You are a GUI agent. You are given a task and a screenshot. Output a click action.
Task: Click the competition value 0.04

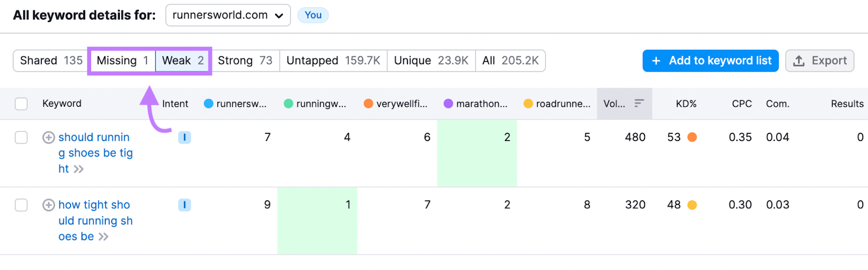click(777, 137)
